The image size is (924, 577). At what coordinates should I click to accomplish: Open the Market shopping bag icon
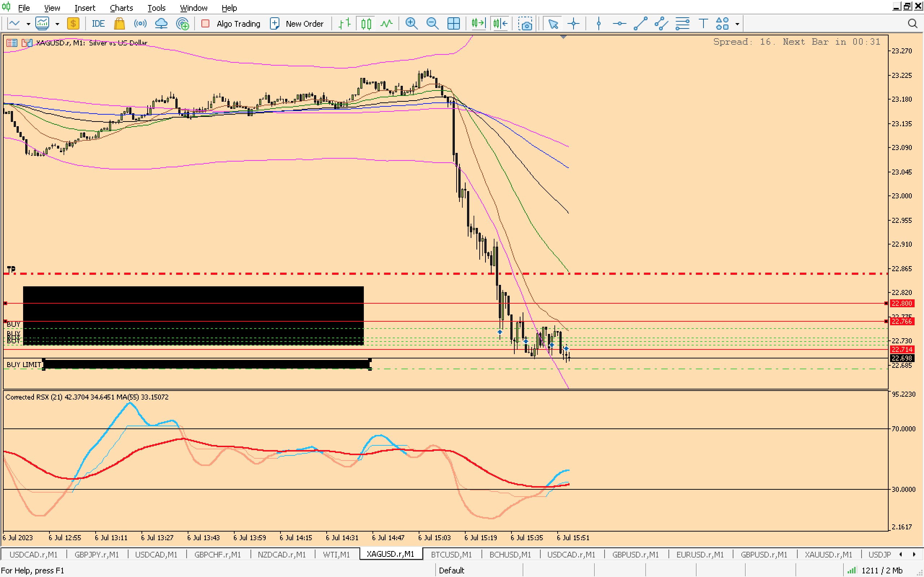[119, 24]
